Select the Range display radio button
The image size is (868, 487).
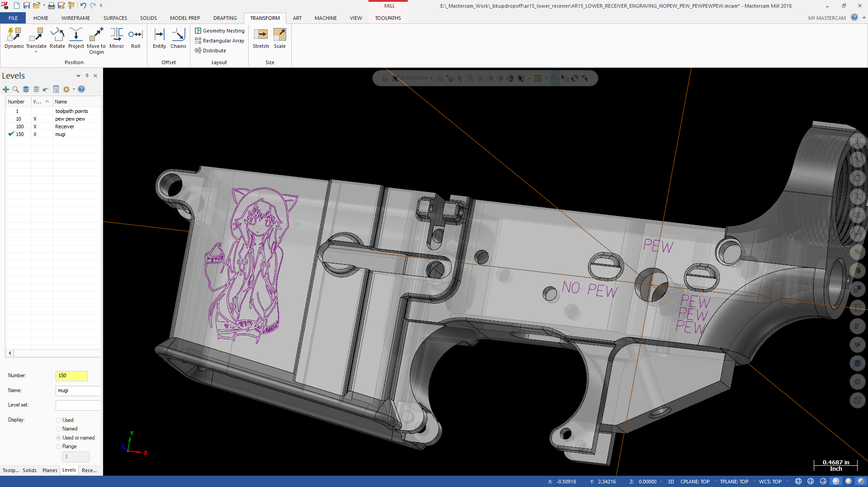click(59, 447)
